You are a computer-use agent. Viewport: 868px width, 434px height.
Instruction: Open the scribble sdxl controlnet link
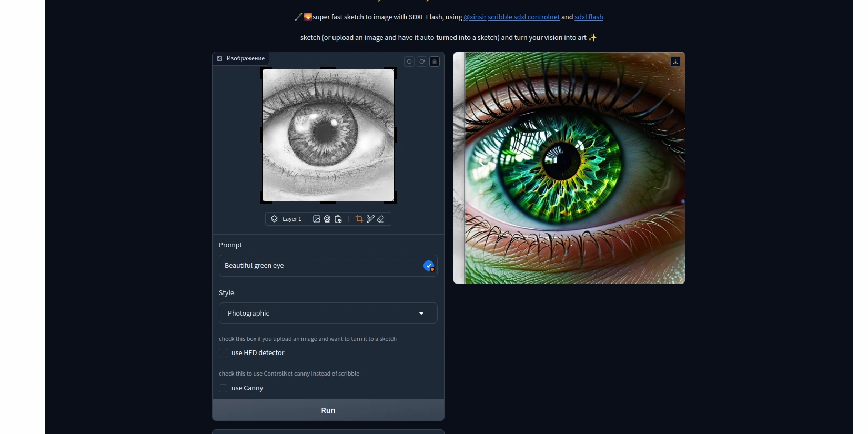click(523, 17)
